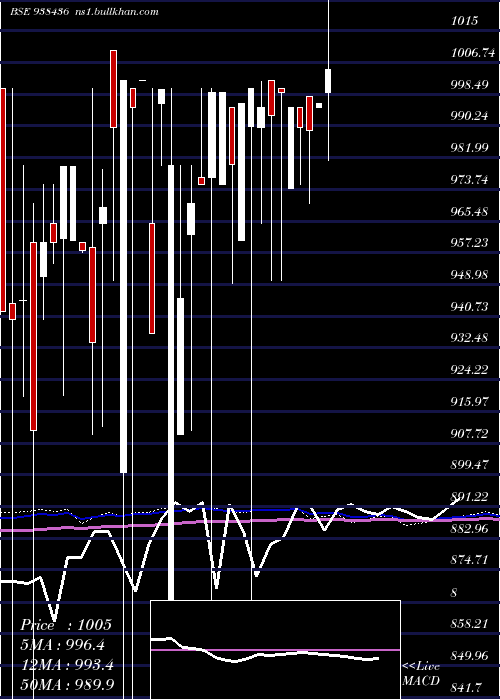This screenshot has width=500, height=700.
Task: Click the 1015 price axis label
Action: (x=464, y=21)
